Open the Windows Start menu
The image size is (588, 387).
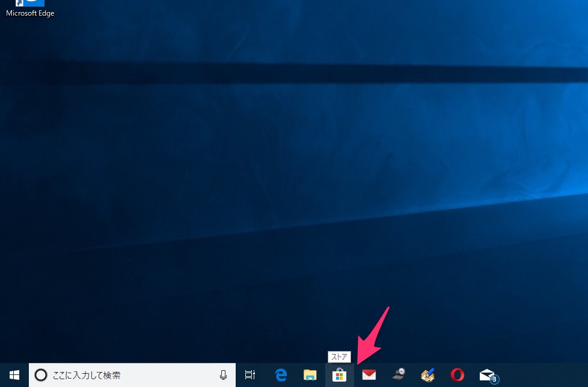(14, 375)
